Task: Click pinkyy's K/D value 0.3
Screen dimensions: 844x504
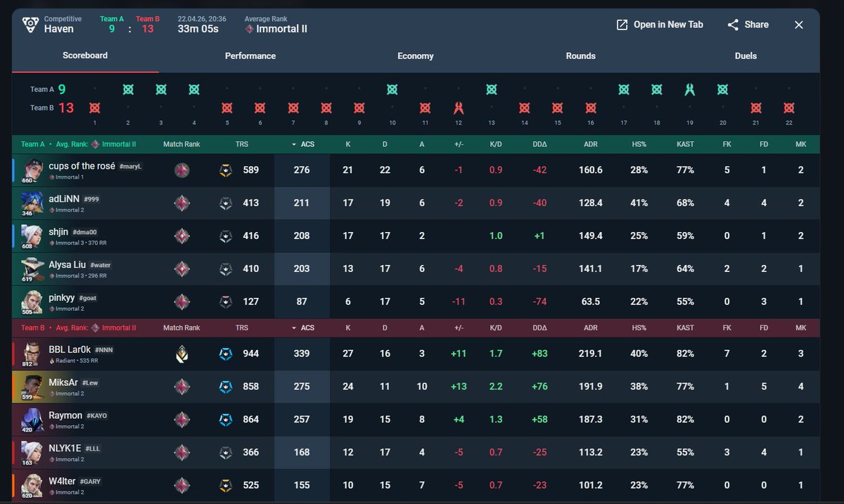Action: [496, 302]
